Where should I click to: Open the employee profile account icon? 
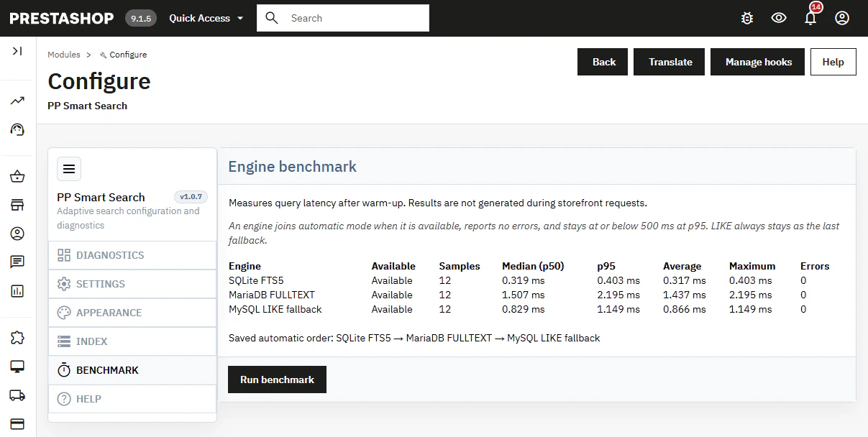(842, 18)
